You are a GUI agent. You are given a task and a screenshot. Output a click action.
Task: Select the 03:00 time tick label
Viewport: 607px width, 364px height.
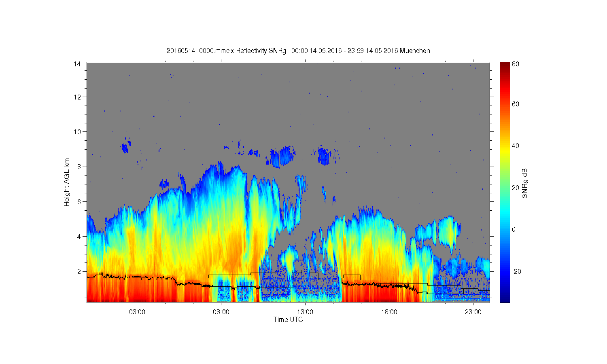pos(137,312)
